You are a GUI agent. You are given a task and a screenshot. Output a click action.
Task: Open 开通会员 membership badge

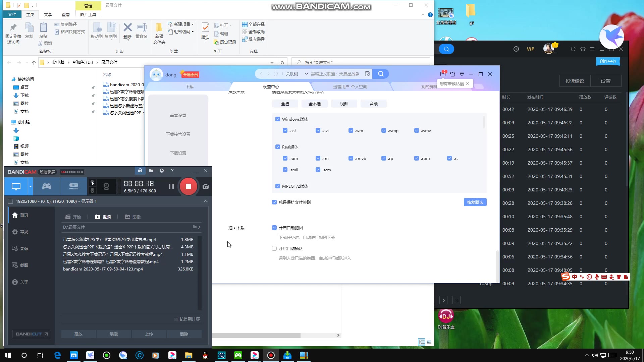tap(190, 74)
